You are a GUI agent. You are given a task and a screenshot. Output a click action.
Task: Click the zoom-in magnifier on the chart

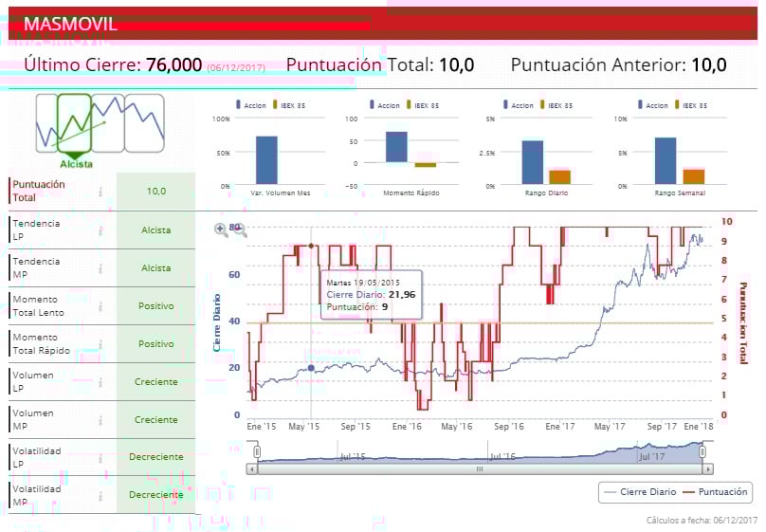tap(221, 229)
